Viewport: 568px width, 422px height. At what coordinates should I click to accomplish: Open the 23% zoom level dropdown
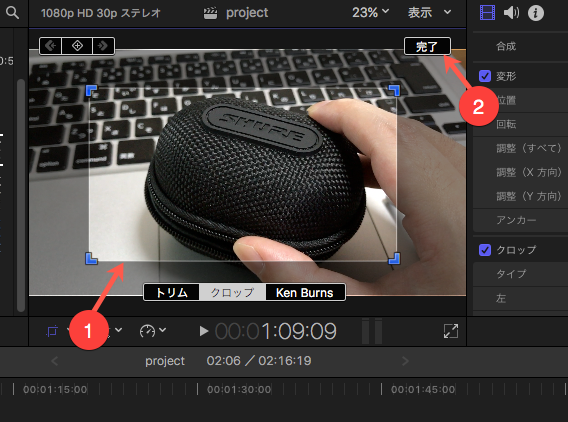click(371, 13)
